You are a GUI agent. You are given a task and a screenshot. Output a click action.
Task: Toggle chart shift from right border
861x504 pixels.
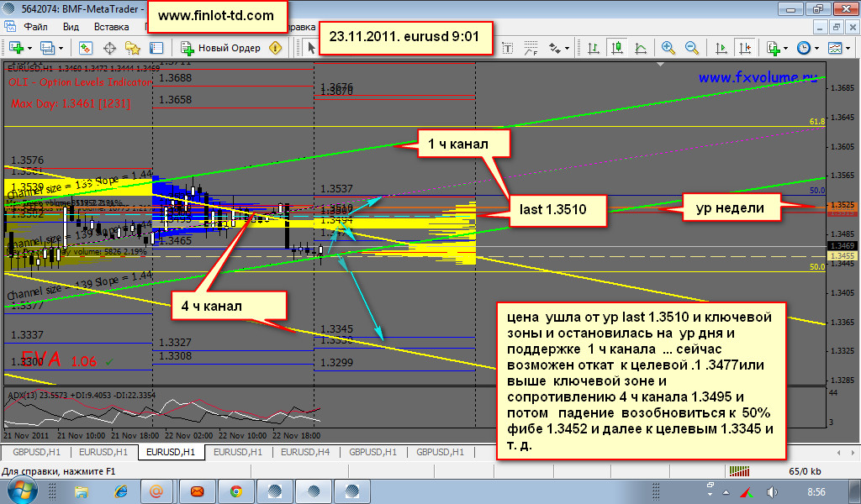pos(745,48)
